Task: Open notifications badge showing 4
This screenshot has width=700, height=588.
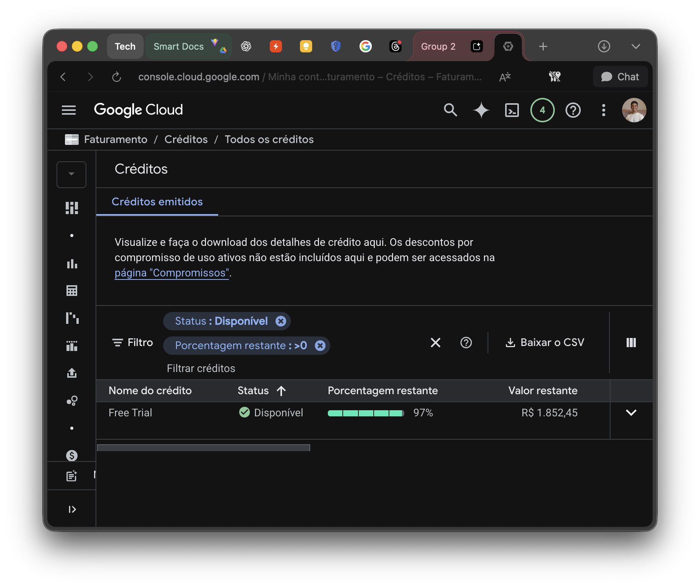Action: click(542, 110)
